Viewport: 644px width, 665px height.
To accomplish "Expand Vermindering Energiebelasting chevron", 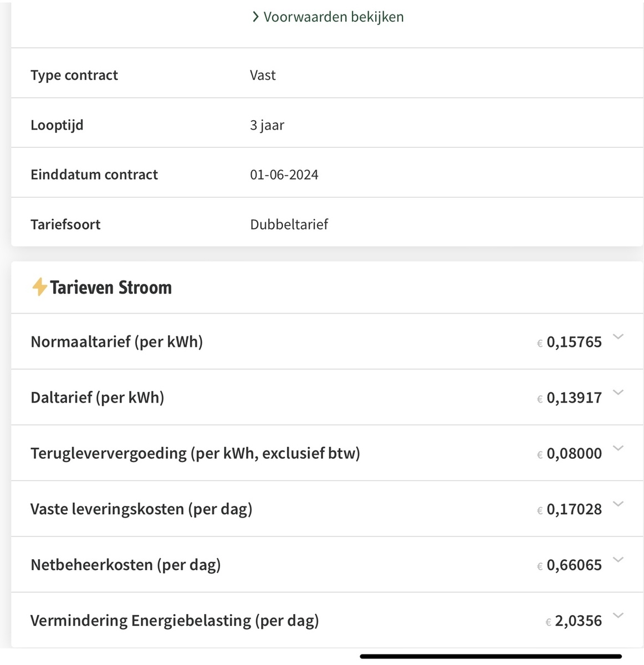I will coord(619,615).
